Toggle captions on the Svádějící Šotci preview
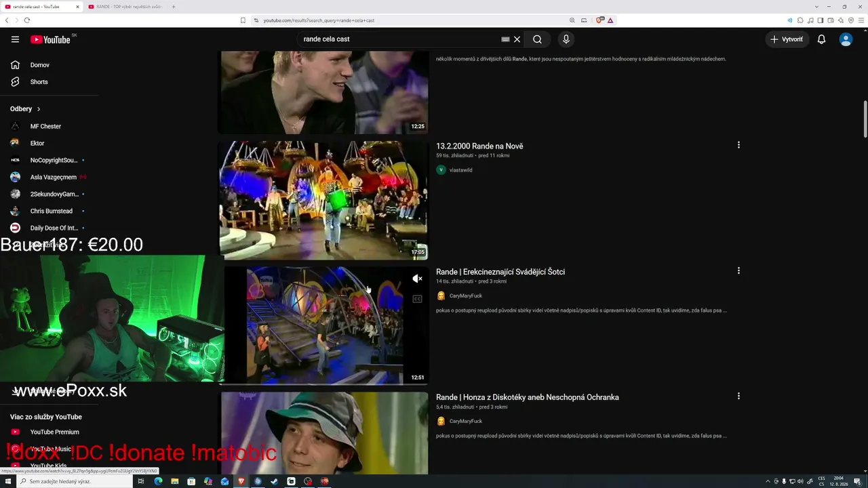 pyautogui.click(x=417, y=299)
